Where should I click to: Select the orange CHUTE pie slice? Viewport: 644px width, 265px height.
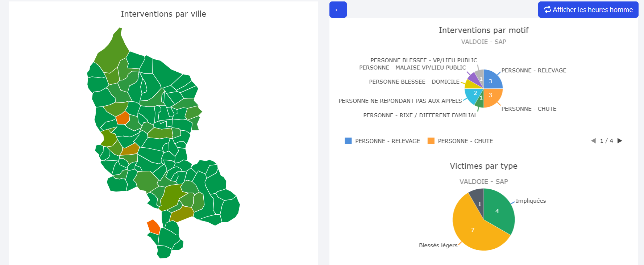492,97
